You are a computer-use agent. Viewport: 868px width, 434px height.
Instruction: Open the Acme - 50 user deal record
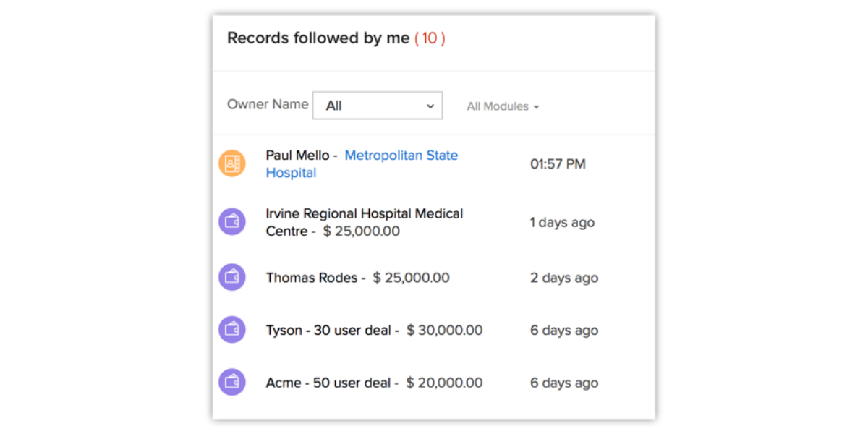(x=328, y=383)
